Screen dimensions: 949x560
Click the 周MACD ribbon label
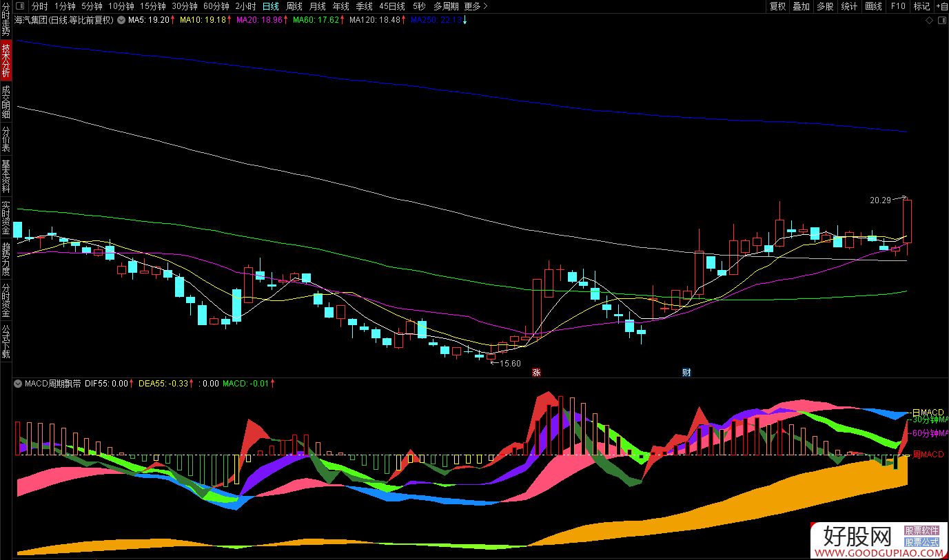pyautogui.click(x=928, y=455)
